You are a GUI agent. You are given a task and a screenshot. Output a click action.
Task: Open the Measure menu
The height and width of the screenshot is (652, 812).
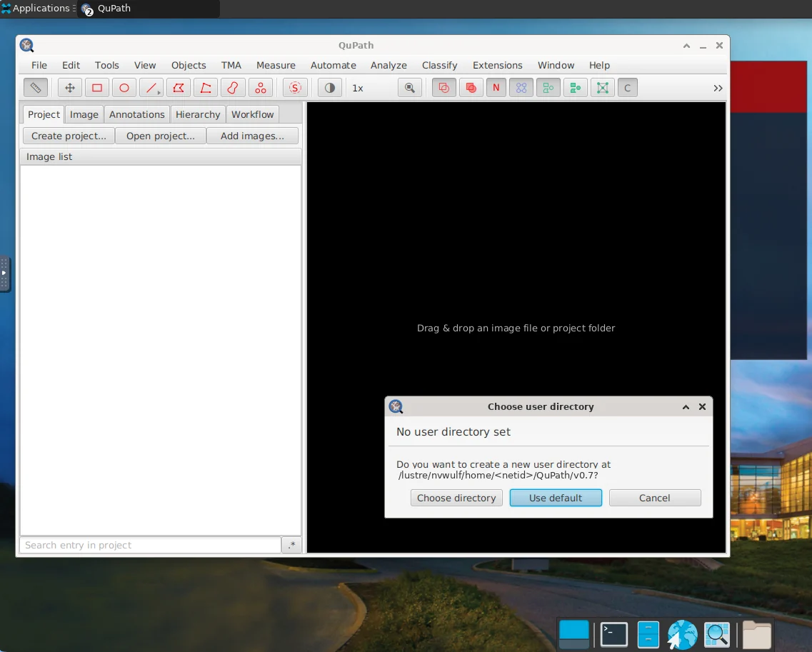pos(276,65)
